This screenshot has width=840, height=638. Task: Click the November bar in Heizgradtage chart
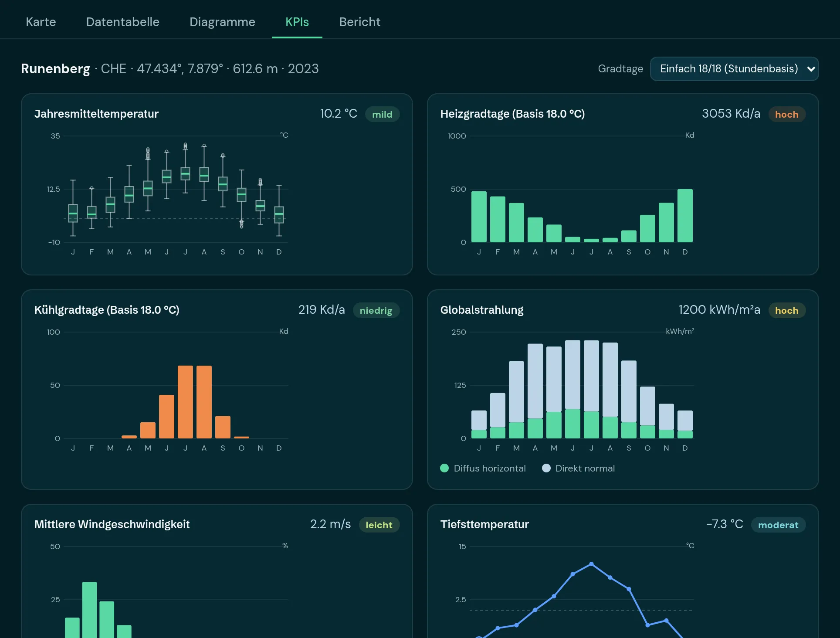click(x=666, y=222)
